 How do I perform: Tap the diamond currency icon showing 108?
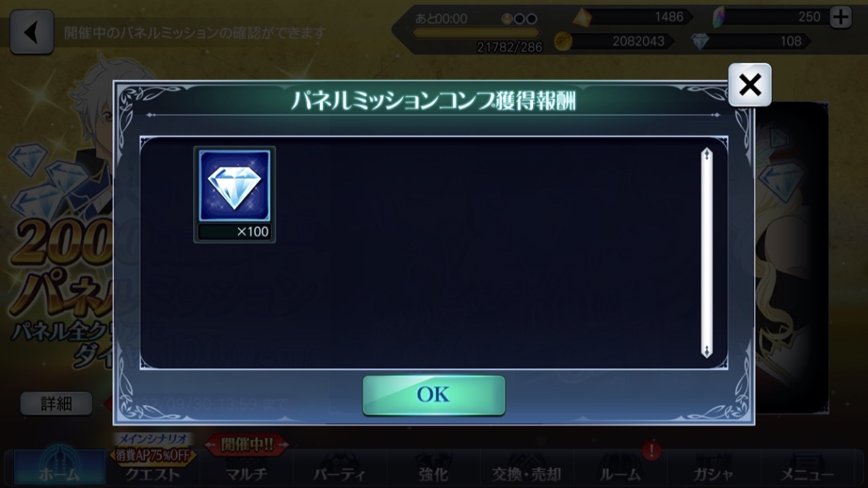700,41
